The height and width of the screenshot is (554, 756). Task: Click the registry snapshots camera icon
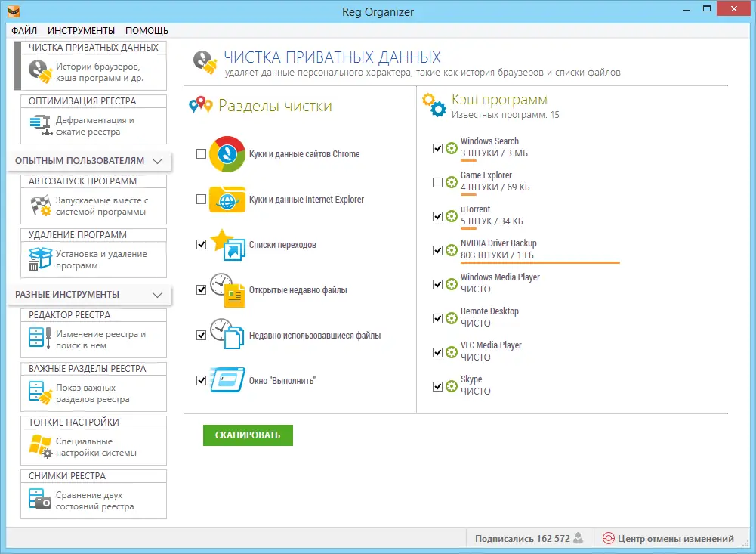coord(39,499)
